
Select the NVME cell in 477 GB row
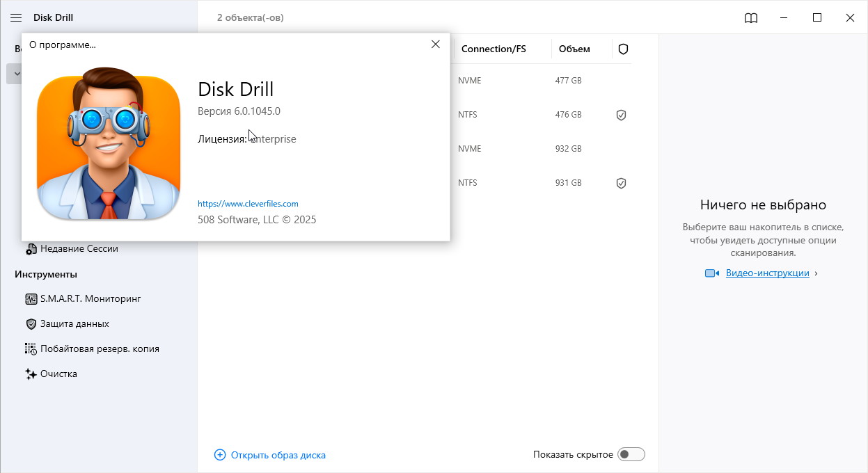click(469, 81)
